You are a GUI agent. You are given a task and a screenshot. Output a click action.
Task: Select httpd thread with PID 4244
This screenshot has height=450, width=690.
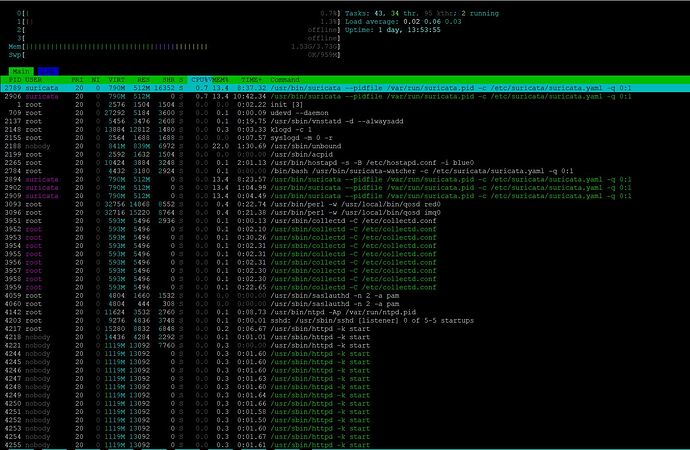pyautogui.click(x=187, y=354)
